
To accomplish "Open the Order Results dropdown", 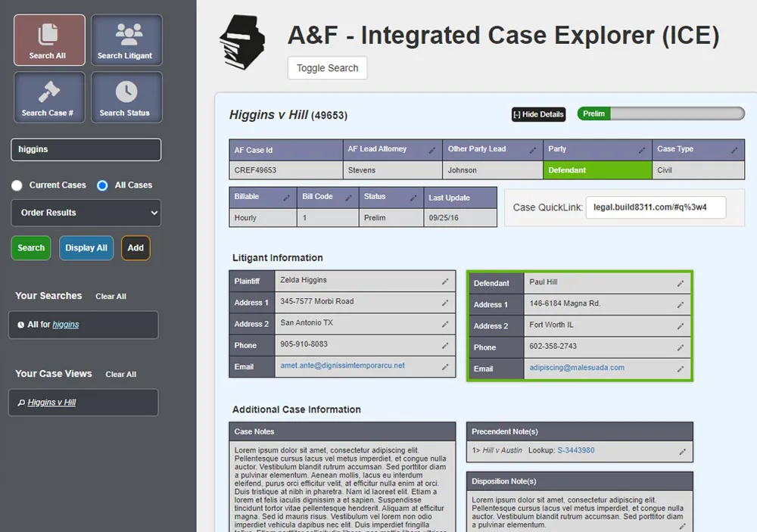I will coord(86,213).
